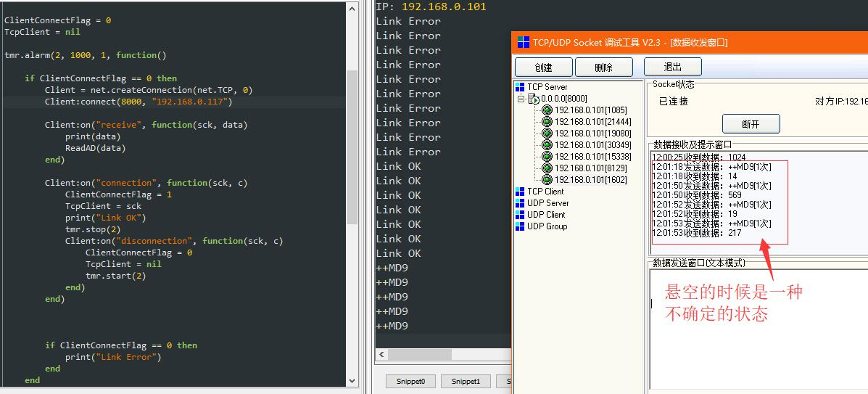
Task: Click code line 'tmr.alarm(2, 1000, 1, function()'
Action: pyautogui.click(x=86, y=55)
